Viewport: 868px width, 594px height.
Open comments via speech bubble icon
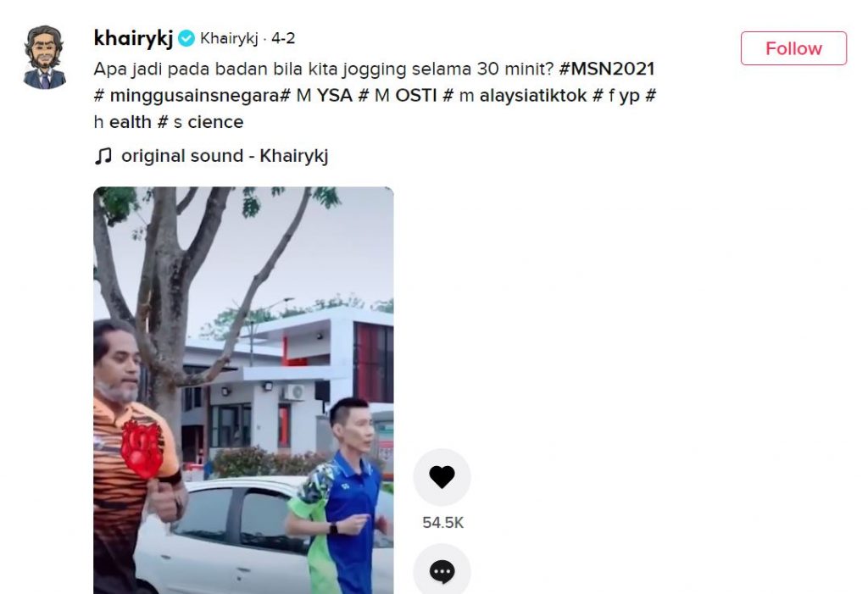[x=442, y=570]
